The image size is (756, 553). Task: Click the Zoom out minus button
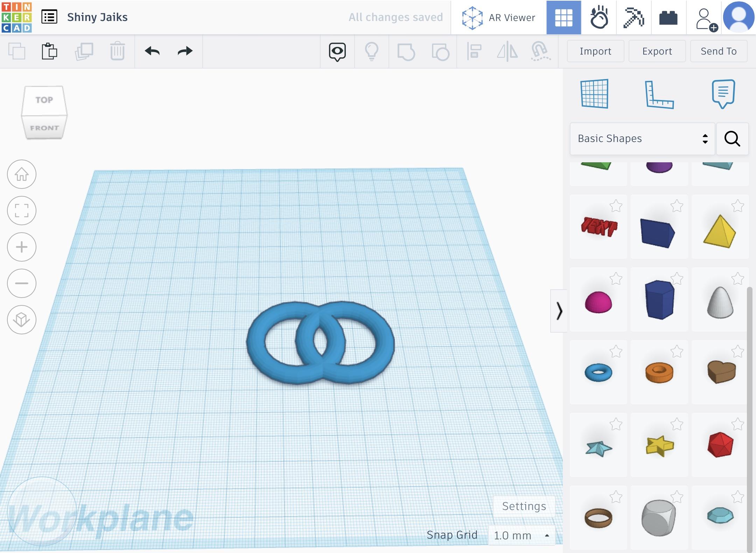pyautogui.click(x=22, y=283)
